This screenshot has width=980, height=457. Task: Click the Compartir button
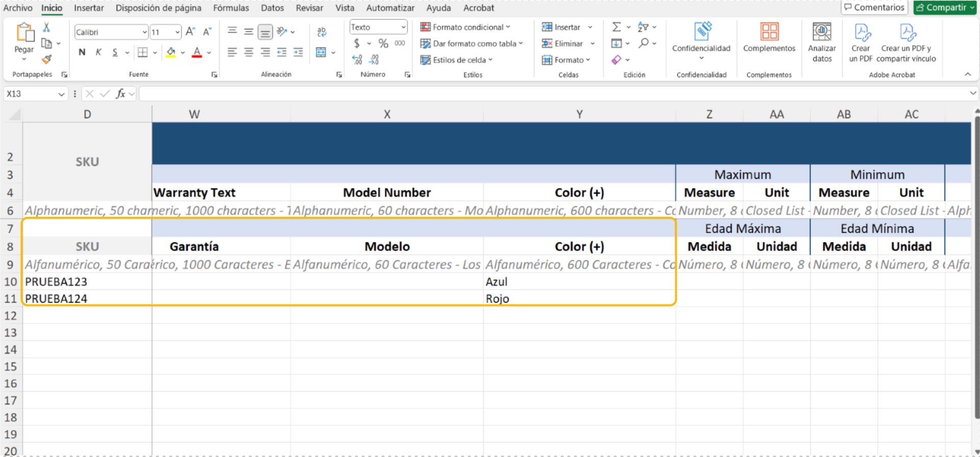pyautogui.click(x=945, y=7)
